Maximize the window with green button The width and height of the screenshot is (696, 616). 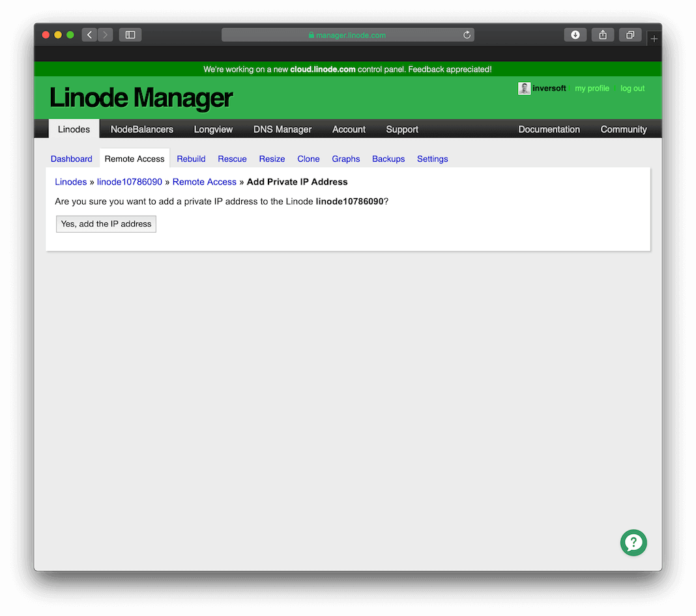pyautogui.click(x=70, y=35)
